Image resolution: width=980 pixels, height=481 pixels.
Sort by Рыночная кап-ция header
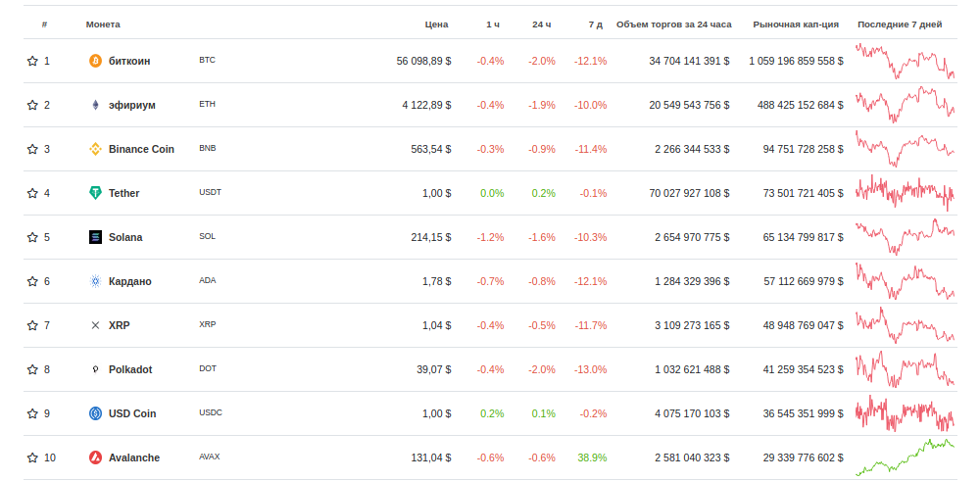pyautogui.click(x=796, y=24)
